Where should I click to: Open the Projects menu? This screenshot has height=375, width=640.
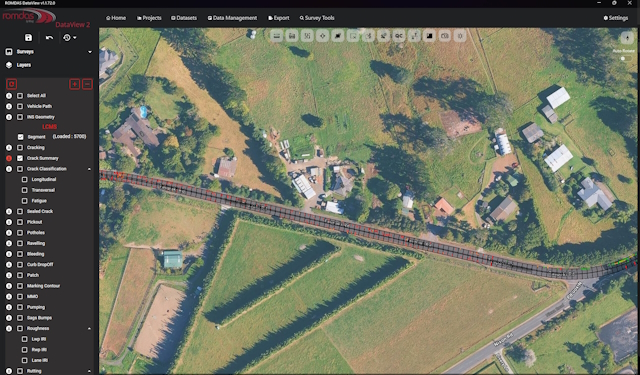[149, 18]
